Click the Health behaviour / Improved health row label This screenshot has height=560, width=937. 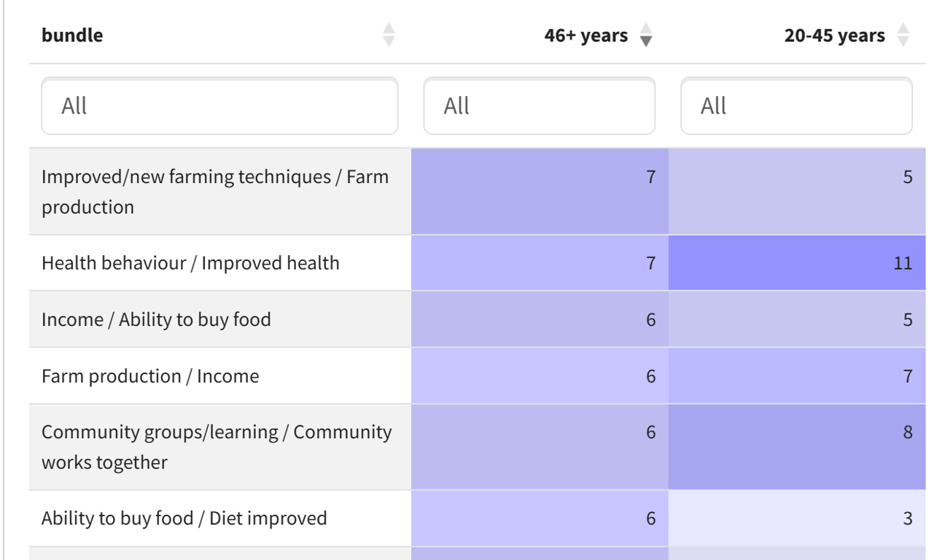tap(190, 263)
